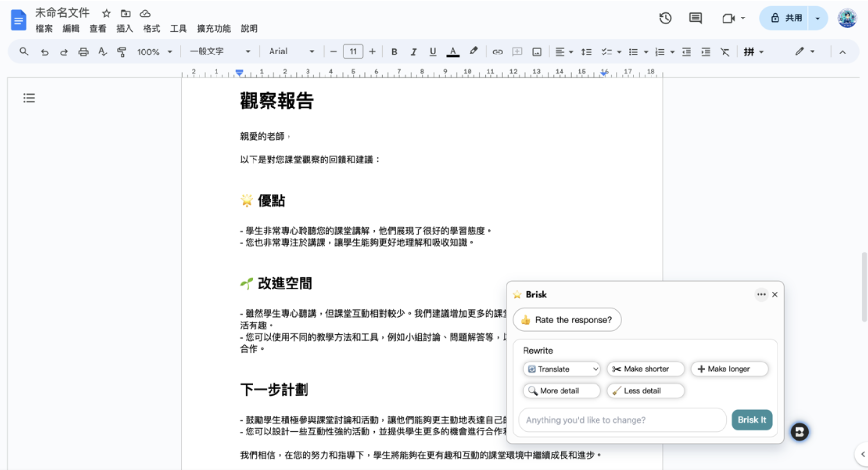The height and width of the screenshot is (470, 868).
Task: Open the 格式 menu
Action: 151,28
